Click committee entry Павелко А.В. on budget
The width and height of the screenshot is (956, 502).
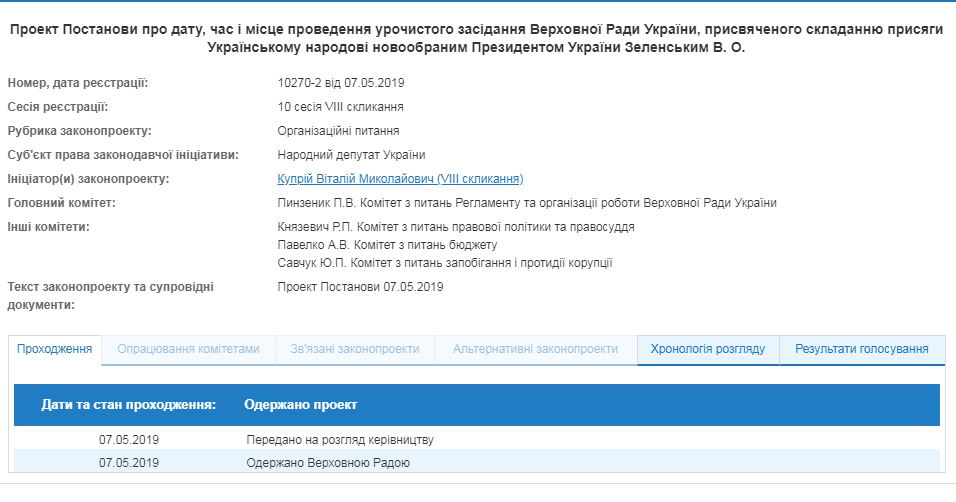coord(387,245)
